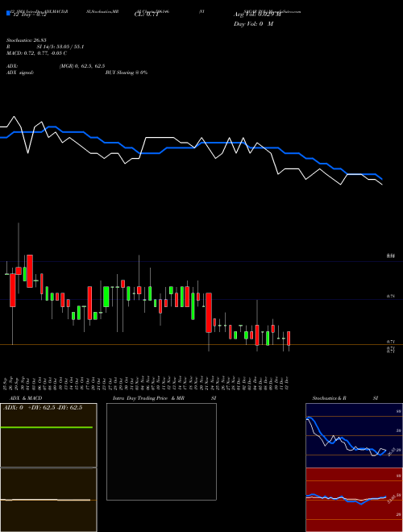Open the red RSI sub-chart
The image size is (403, 532).
point(354,500)
